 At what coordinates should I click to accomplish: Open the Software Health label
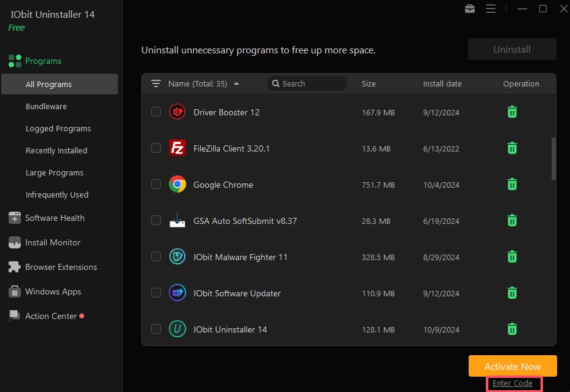click(x=55, y=218)
